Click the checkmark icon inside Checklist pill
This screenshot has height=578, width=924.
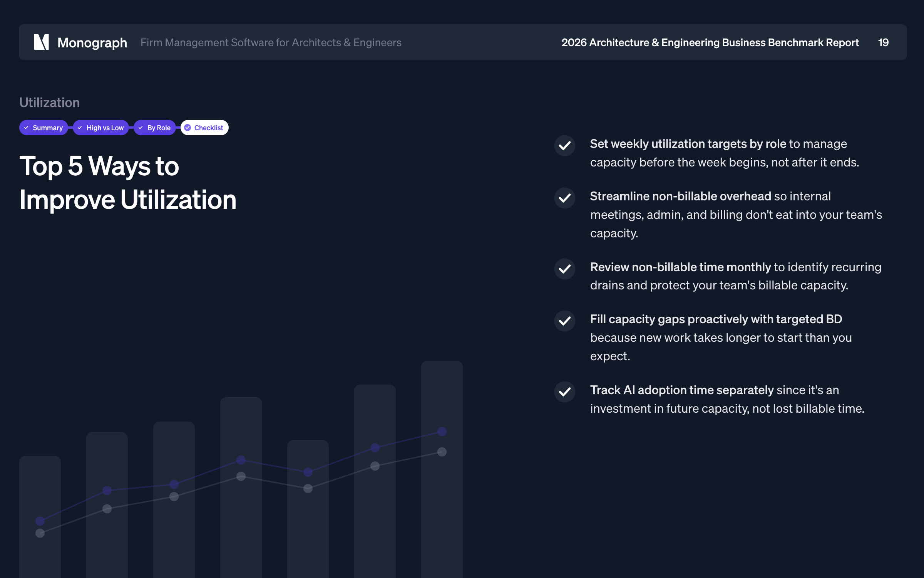(188, 128)
